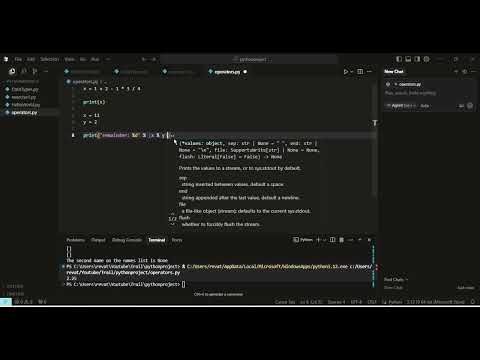Open notifications bell in status bar
The height and width of the screenshot is (360, 480).
coord(473,302)
